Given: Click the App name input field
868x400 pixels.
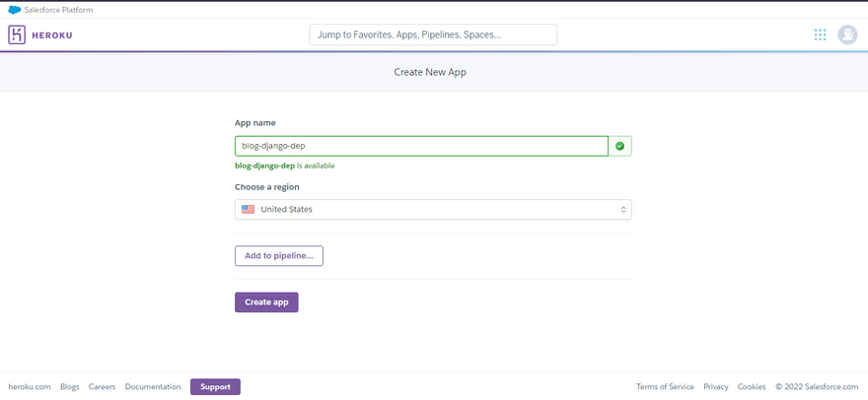Looking at the screenshot, I should (421, 146).
